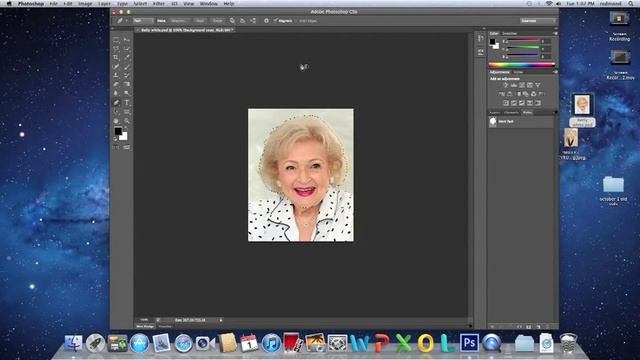This screenshot has width=640, height=360.
Task: Open the path alignment menu
Action: click(x=242, y=20)
